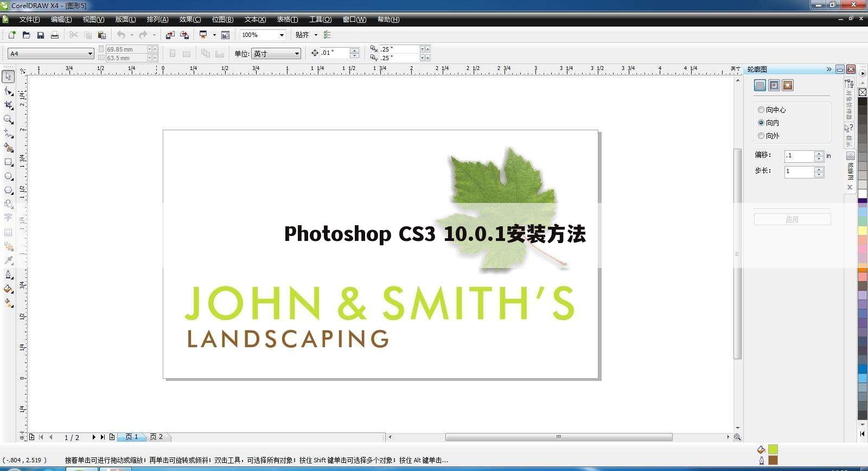Image resolution: width=868 pixels, height=471 pixels.
Task: Select the Shape tool
Action: click(9, 91)
